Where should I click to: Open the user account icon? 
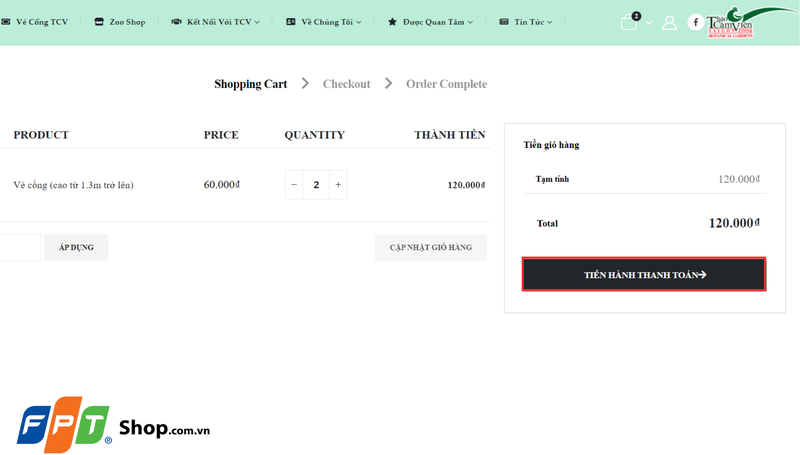[x=669, y=22]
